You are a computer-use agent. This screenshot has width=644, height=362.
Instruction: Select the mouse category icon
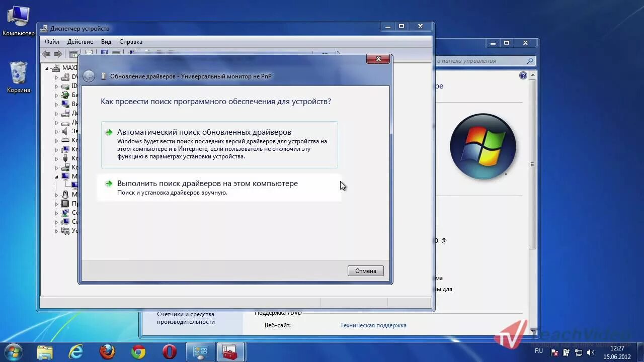(x=65, y=195)
